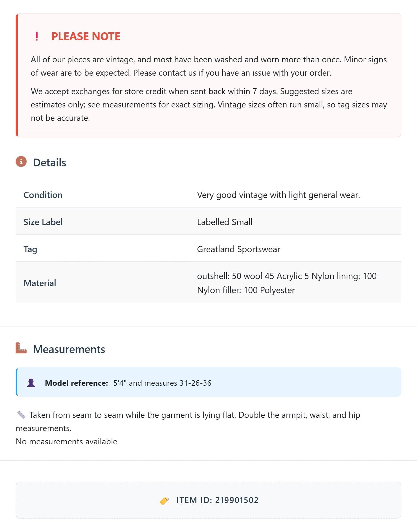Image resolution: width=417 pixels, height=532 pixels.
Task: Click the ITEM ID 219901502 text
Action: [x=217, y=500]
